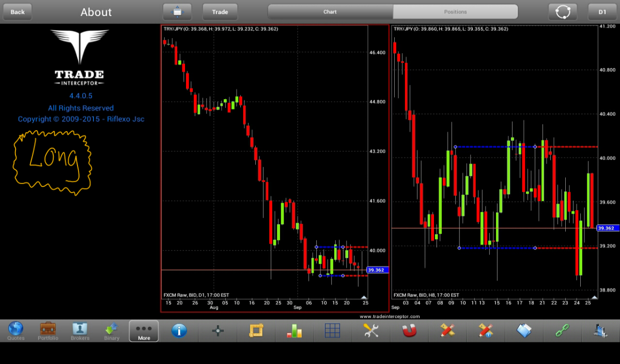This screenshot has height=364, width=620.
Task: Tap the blue info icon
Action: (x=179, y=330)
